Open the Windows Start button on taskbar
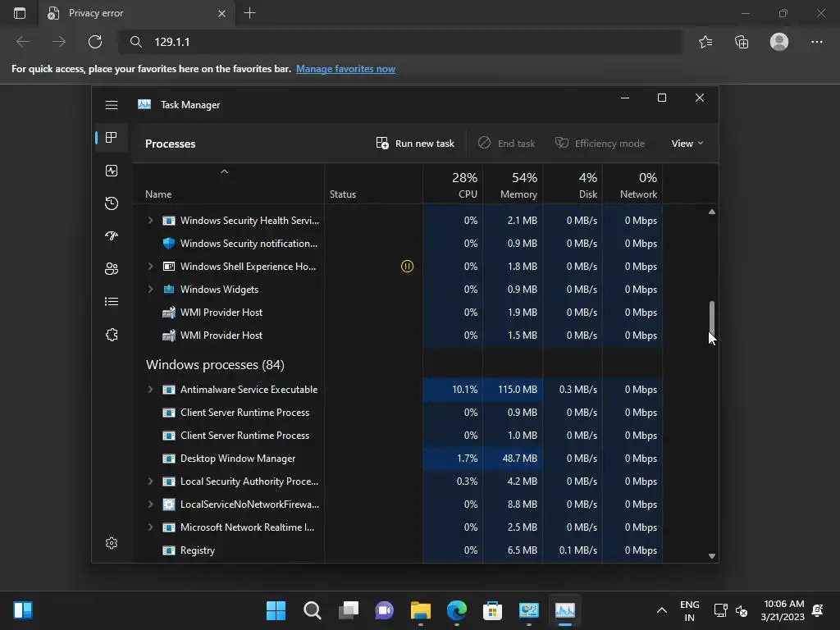This screenshot has height=630, width=840. point(276,610)
